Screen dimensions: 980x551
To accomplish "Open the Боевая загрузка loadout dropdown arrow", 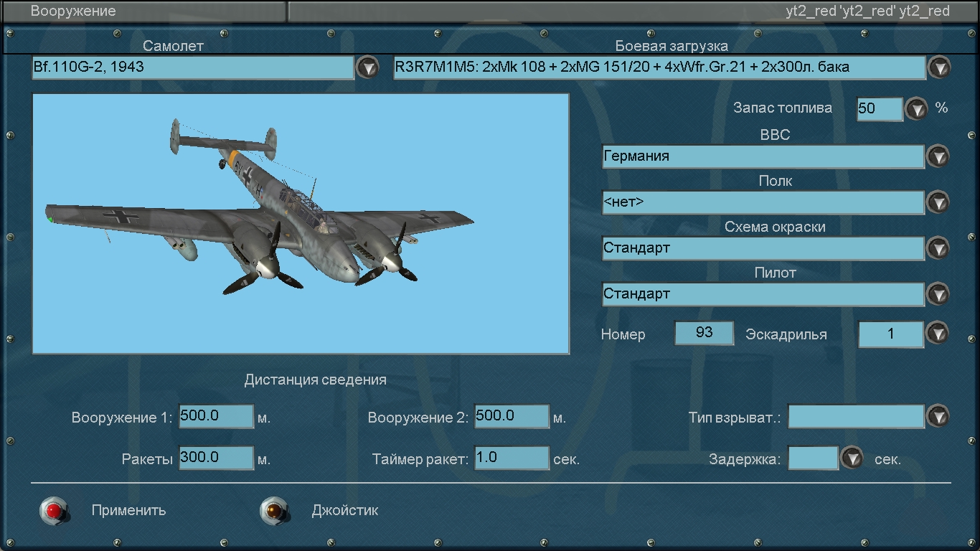I will tap(938, 67).
